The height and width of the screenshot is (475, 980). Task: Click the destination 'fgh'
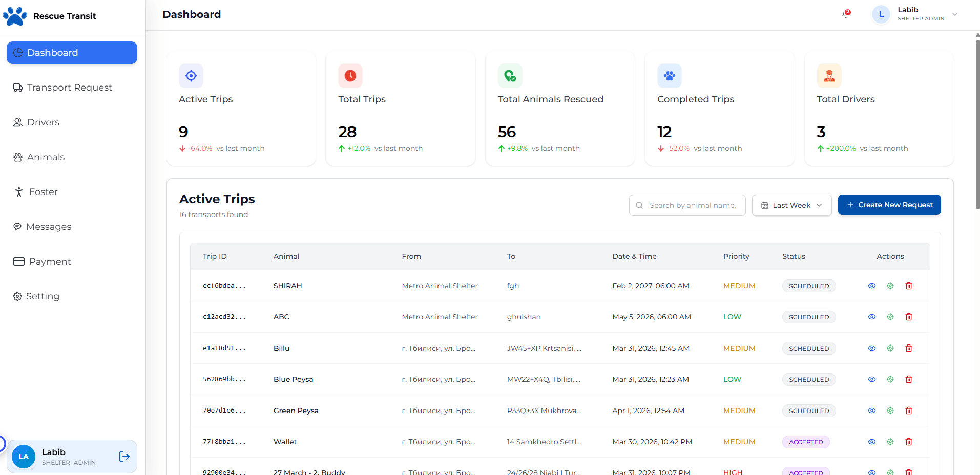(513, 286)
